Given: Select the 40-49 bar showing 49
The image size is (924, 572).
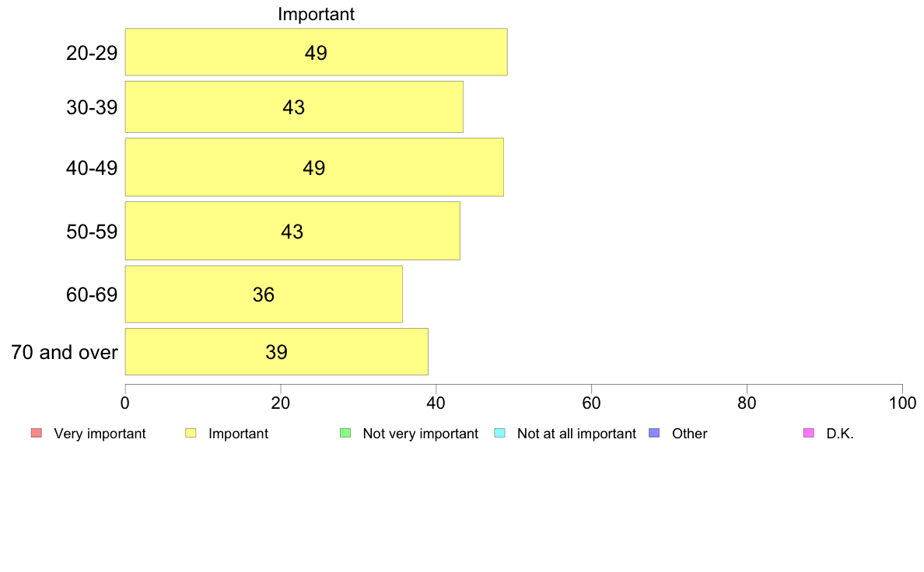Looking at the screenshot, I should [314, 167].
